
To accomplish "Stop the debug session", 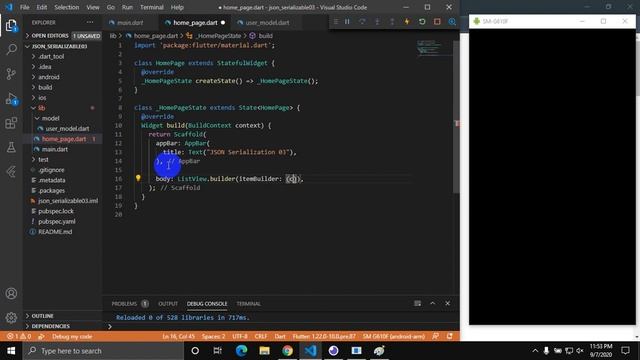I will pos(437,22).
